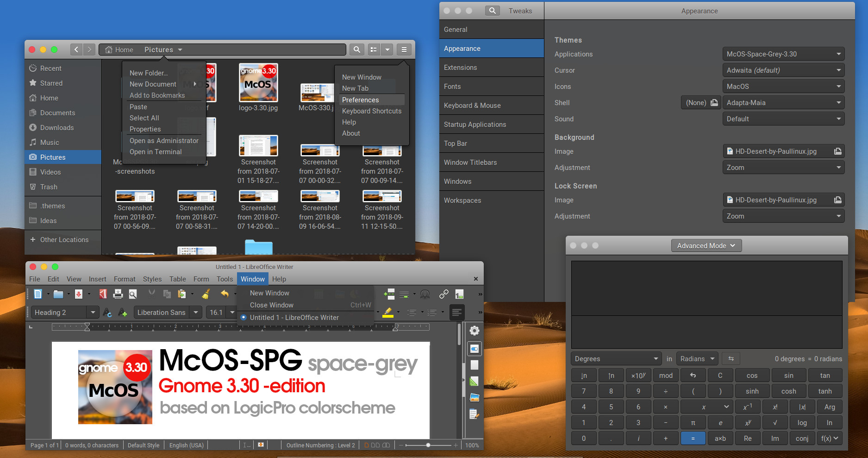
Task: Click the equals button in Calculator
Action: pos(693,439)
